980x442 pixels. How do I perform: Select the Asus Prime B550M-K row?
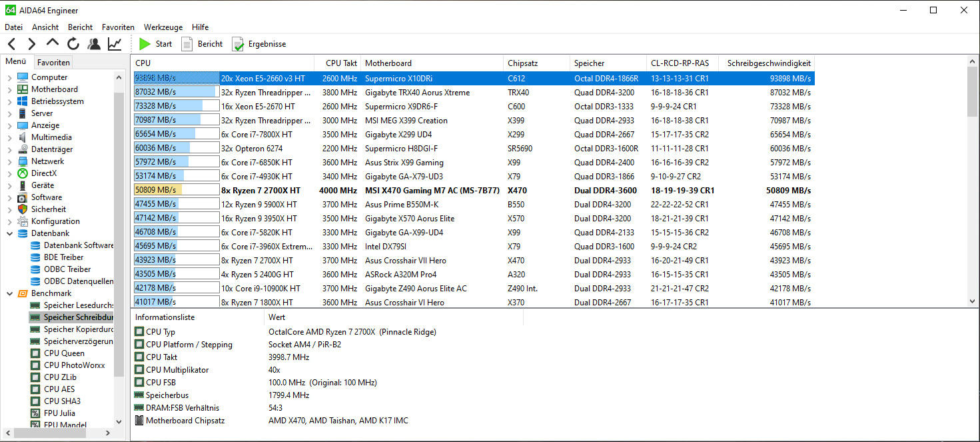coord(473,205)
